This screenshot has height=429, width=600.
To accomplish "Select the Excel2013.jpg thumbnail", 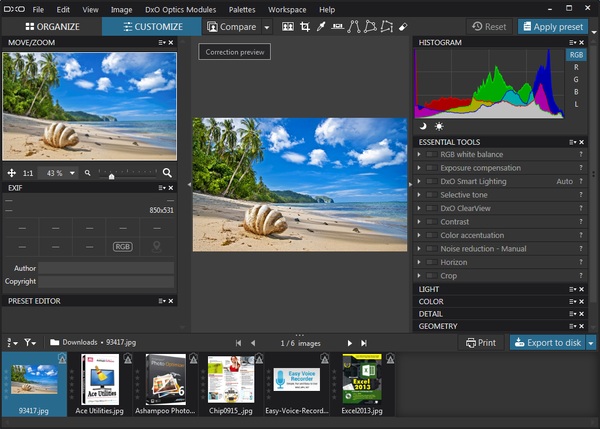I will (362, 379).
